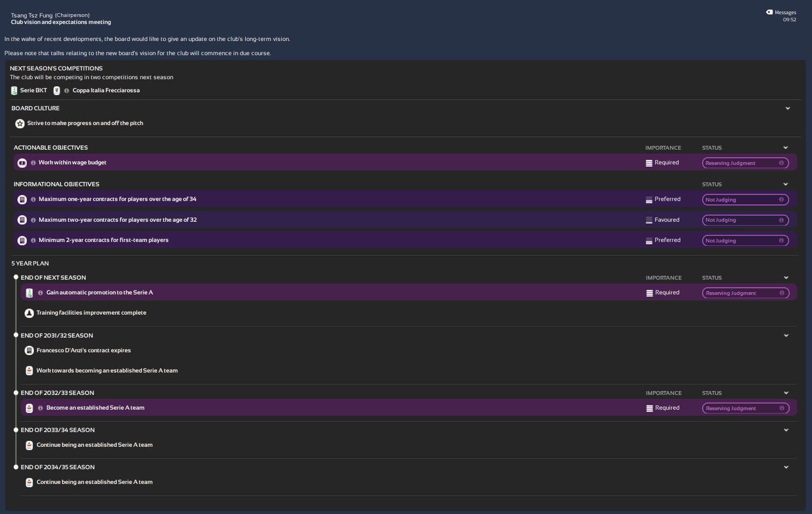Click info icon next to Gain automatic promotion

point(40,293)
